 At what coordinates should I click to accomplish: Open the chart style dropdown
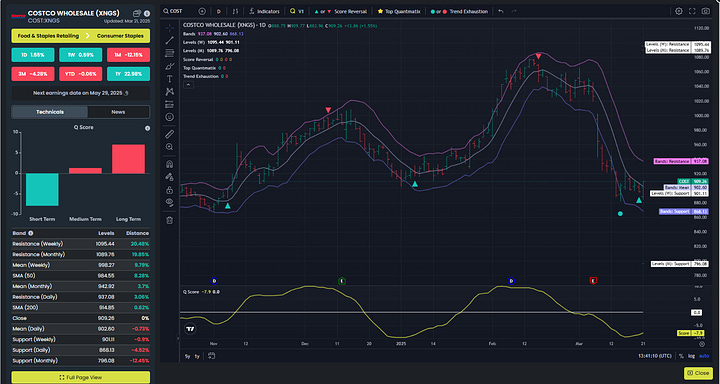(x=235, y=11)
